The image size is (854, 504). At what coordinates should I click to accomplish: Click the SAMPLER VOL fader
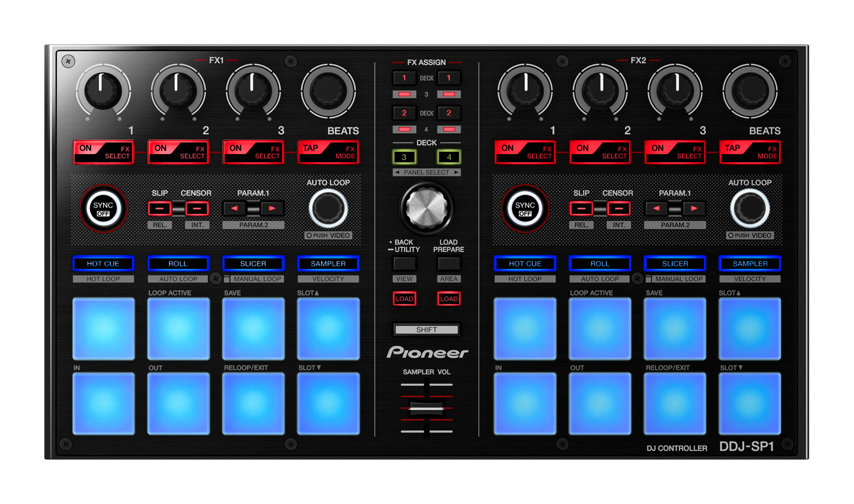[426, 407]
